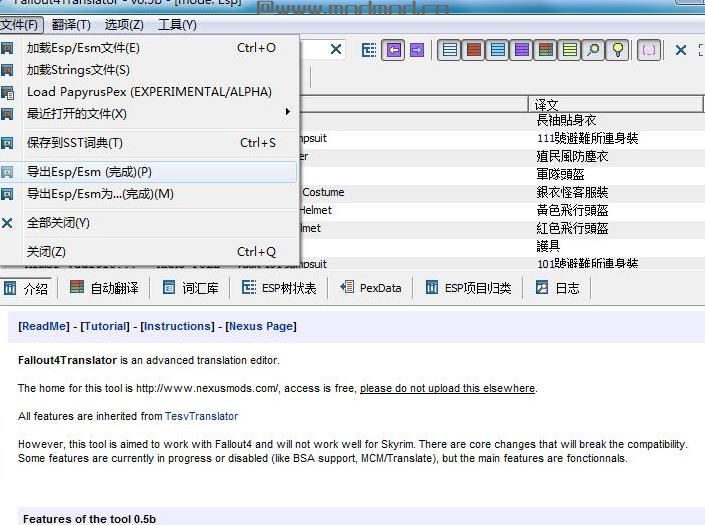The image size is (705, 525).
Task: Select the 111號避難所連身裝 translation cell
Action: 617,138
